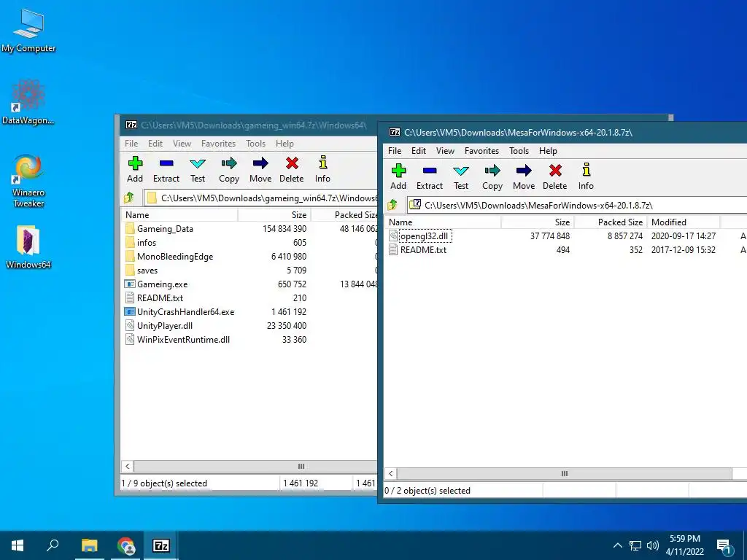Sort by Name column in gameing_win64 window
747x560 pixels.
pos(179,215)
